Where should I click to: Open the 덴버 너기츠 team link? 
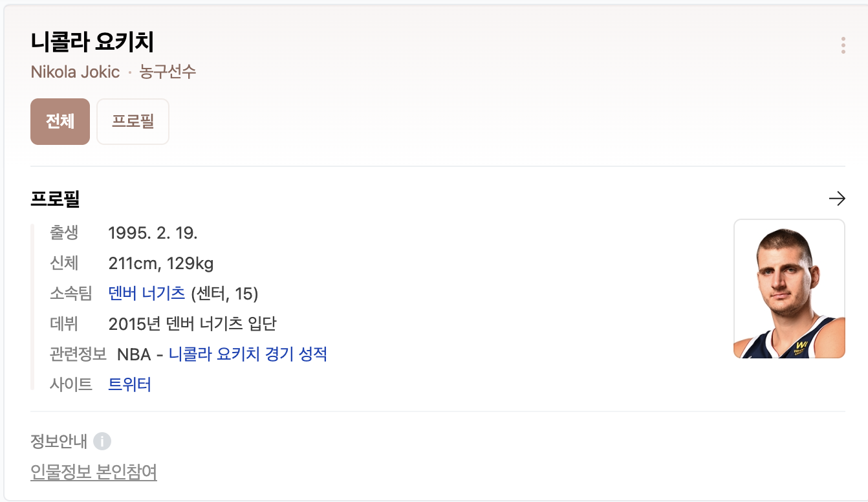147,294
